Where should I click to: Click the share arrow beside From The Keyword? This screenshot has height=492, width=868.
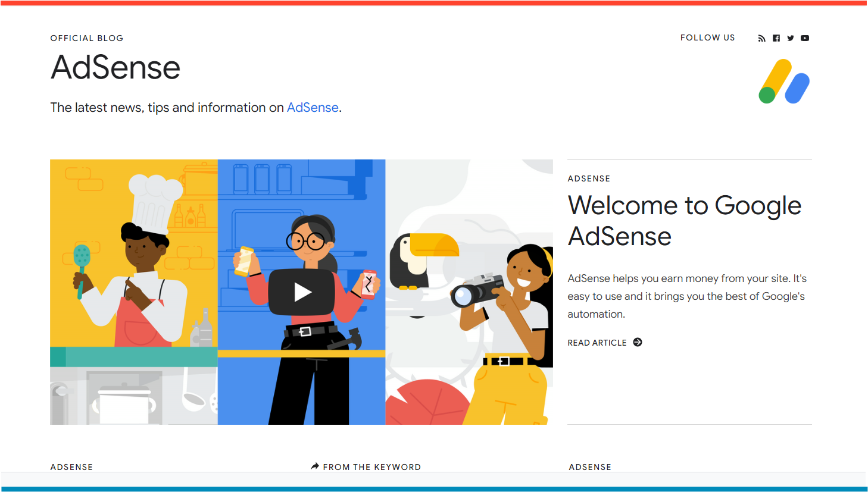pyautogui.click(x=315, y=466)
